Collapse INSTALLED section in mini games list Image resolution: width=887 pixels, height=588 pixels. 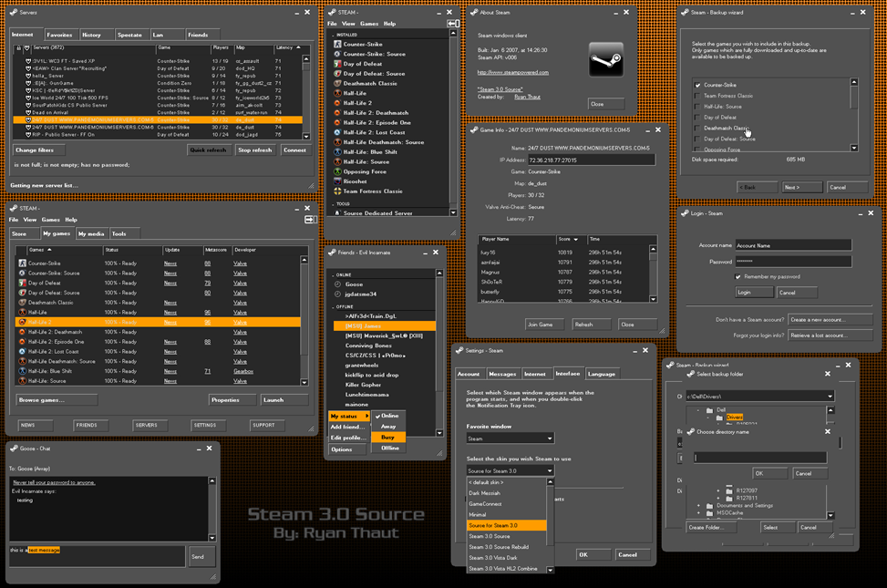click(x=334, y=35)
